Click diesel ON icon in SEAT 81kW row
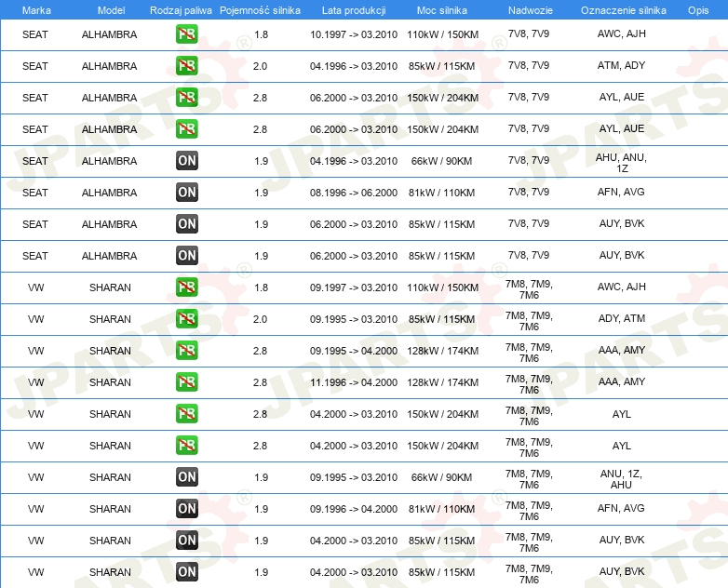Image resolution: width=728 pixels, height=588 pixels. [186, 193]
